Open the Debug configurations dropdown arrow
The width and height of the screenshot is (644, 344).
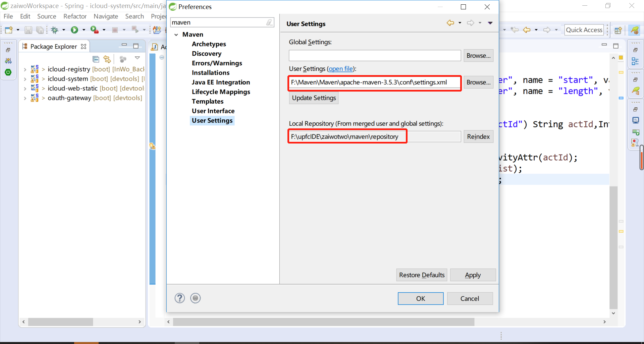64,30
